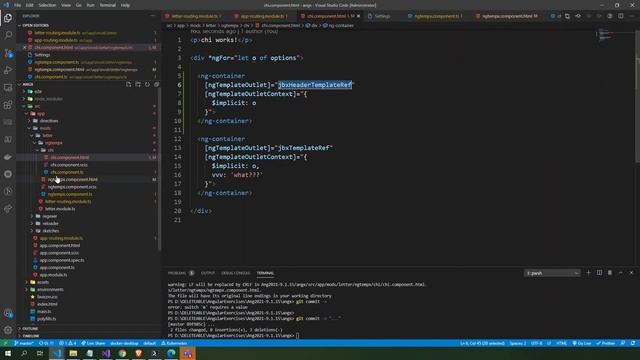Click the open changes icon in editor toolbar
This screenshot has width=640, height=360.
coord(567,16)
